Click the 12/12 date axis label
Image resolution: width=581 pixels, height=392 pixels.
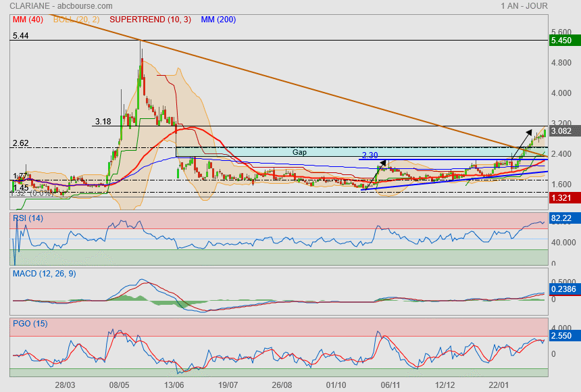(x=445, y=385)
